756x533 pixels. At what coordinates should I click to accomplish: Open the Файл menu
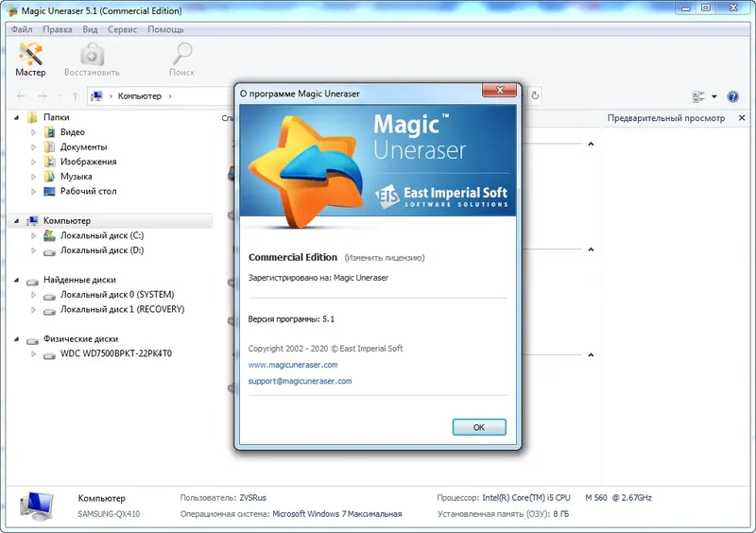coord(22,29)
